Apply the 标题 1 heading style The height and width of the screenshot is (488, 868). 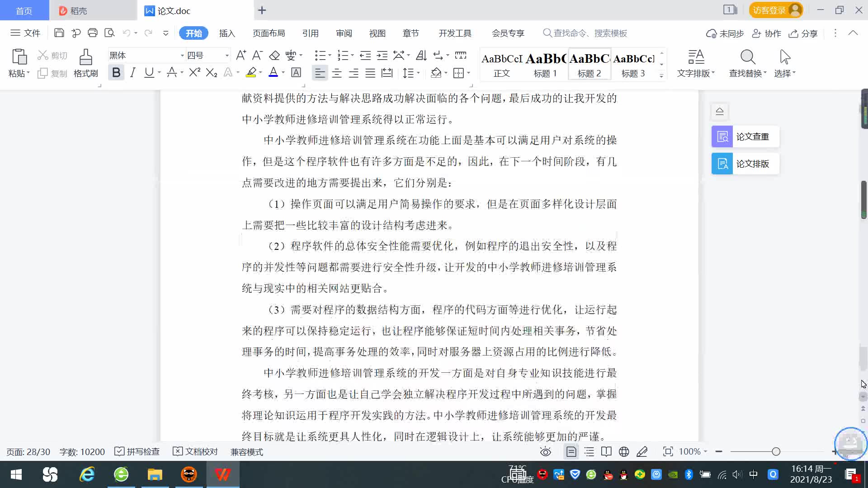tap(546, 64)
